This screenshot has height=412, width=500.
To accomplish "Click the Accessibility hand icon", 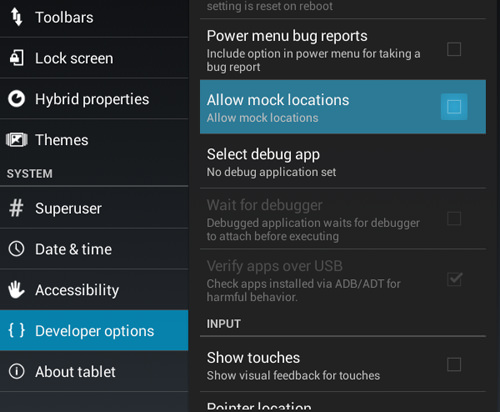I will pyautogui.click(x=16, y=289).
